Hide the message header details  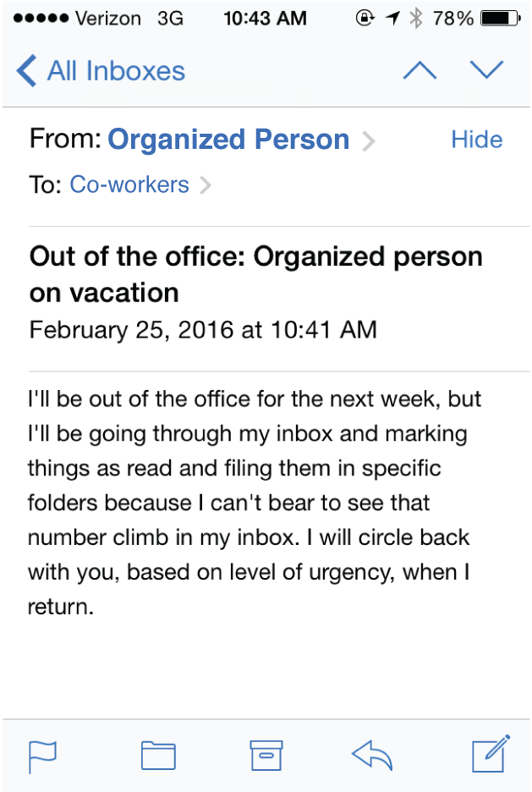(477, 140)
